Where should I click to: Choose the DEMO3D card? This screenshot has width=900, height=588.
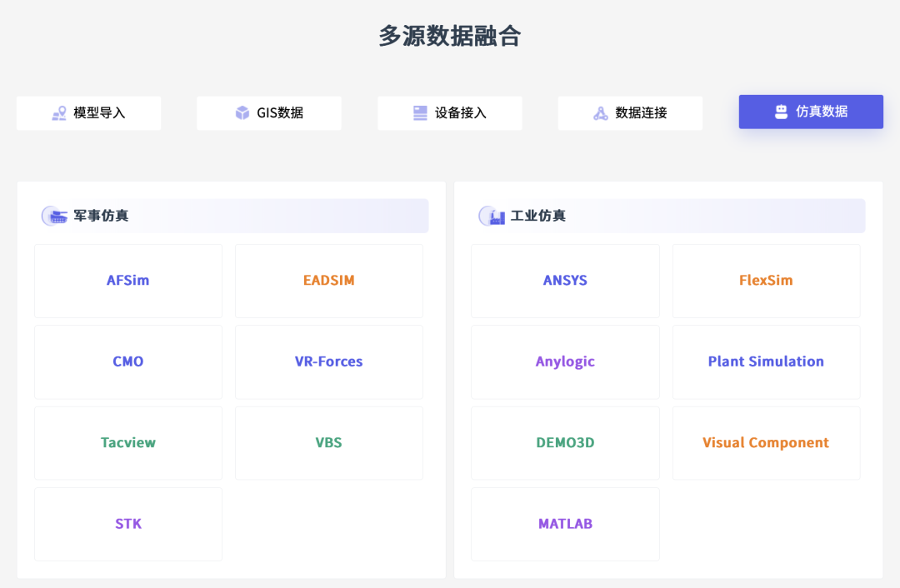tap(565, 443)
